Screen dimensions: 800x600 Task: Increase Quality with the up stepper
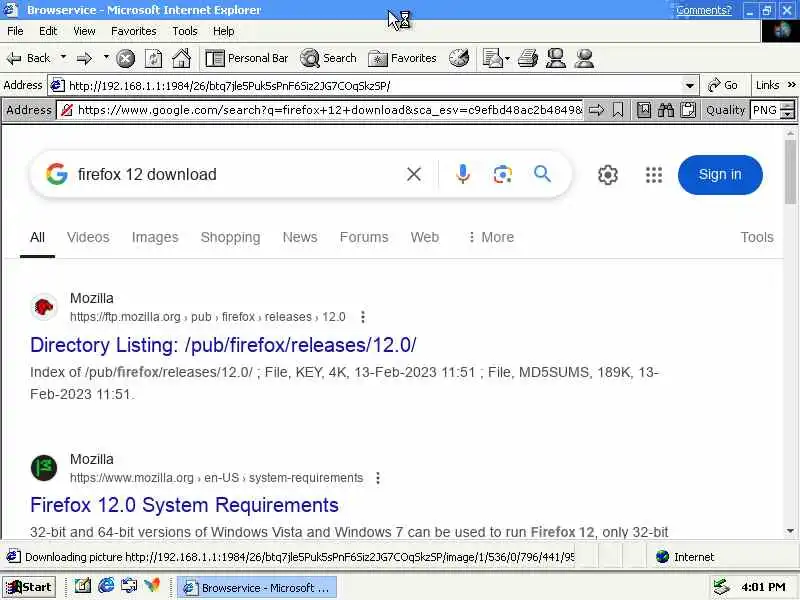click(x=788, y=106)
